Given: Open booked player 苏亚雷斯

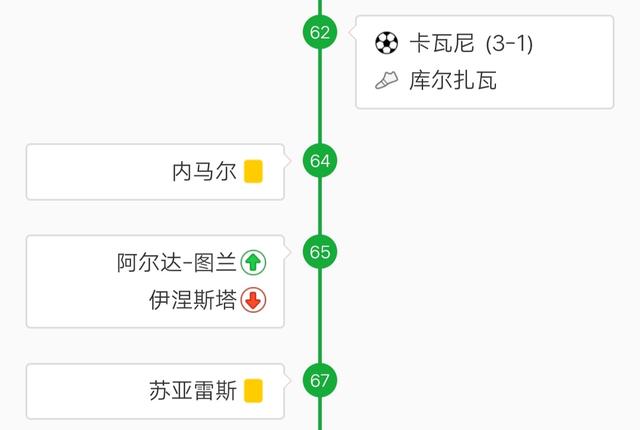Looking at the screenshot, I should pyautogui.click(x=193, y=391).
